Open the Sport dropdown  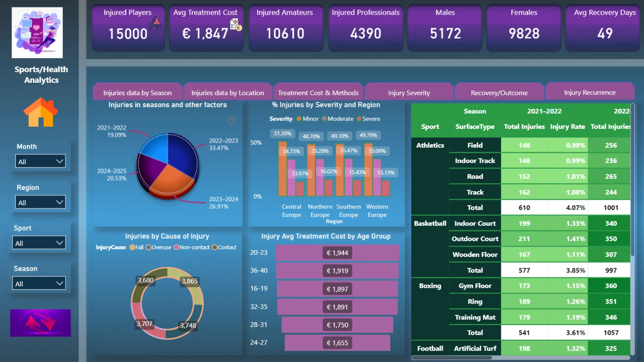39,243
